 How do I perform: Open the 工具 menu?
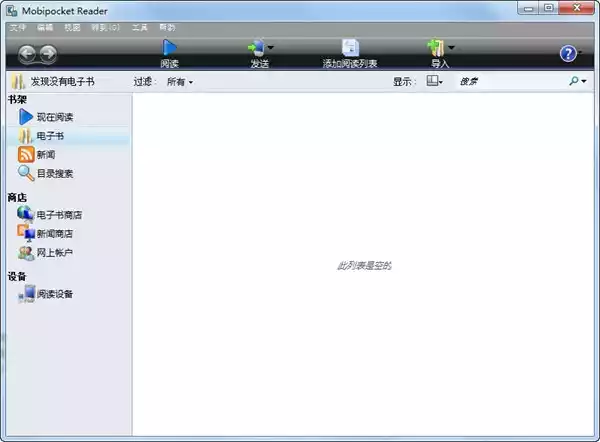tap(140, 28)
